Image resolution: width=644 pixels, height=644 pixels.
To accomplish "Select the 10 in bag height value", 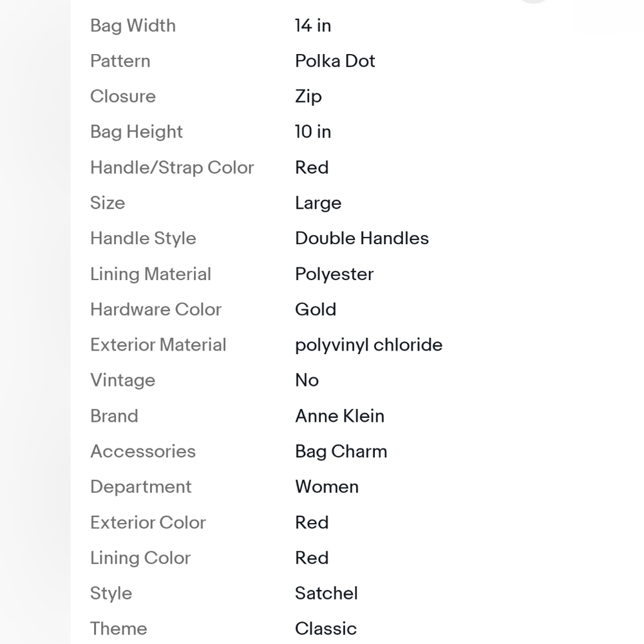I will 312,132.
